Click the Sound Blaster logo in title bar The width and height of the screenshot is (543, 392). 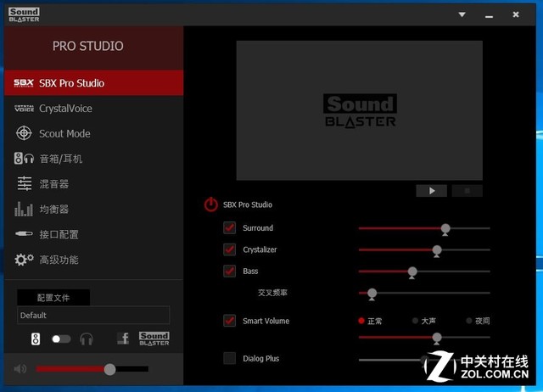pyautogui.click(x=24, y=15)
